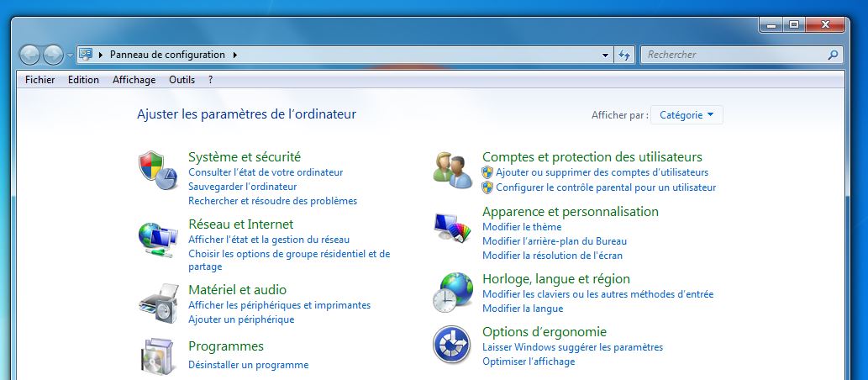Open Options d'ergonomie heading link
The width and height of the screenshot is (868, 380).
544,332
